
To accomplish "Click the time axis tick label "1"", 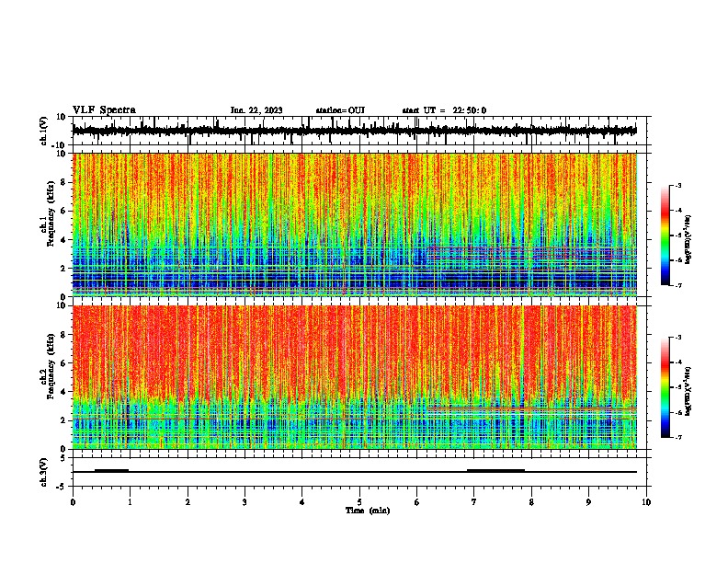I will click(x=130, y=502).
